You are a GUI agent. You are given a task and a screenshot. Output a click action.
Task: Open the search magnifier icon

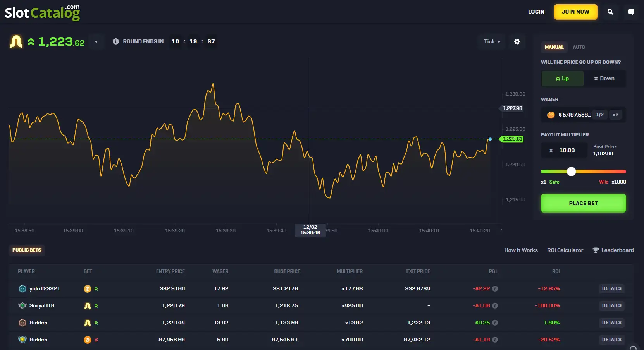point(610,12)
